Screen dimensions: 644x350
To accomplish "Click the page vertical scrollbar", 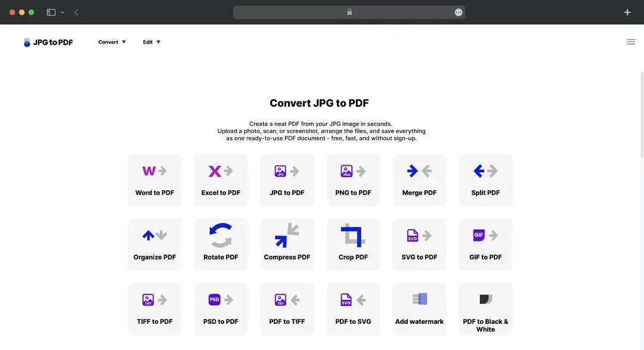I will click(642, 114).
